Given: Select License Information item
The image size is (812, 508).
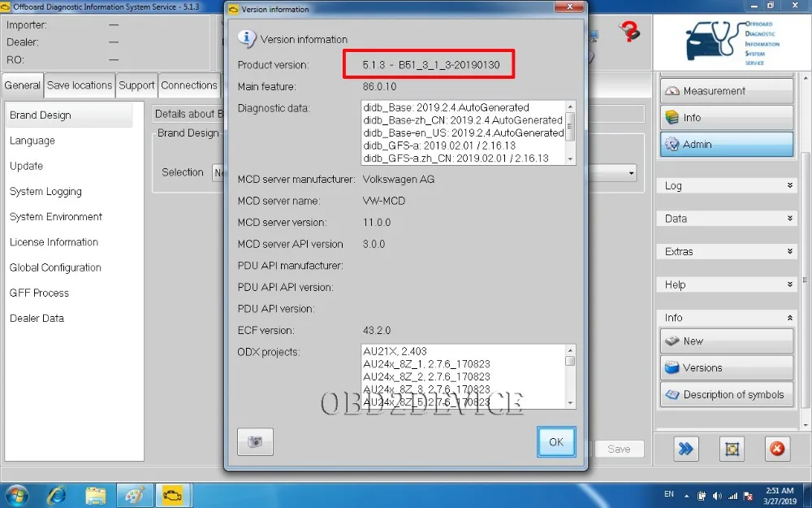Looking at the screenshot, I should 54,242.
